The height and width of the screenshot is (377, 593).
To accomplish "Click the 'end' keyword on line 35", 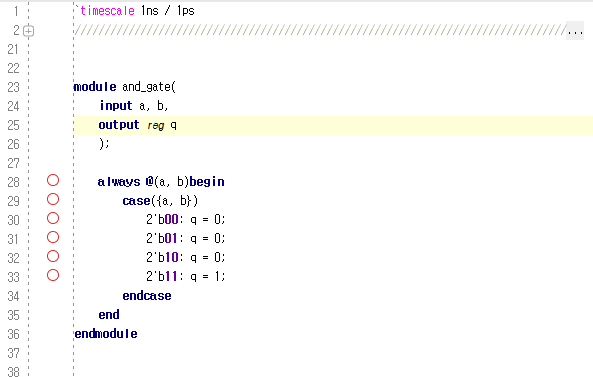I will [109, 314].
